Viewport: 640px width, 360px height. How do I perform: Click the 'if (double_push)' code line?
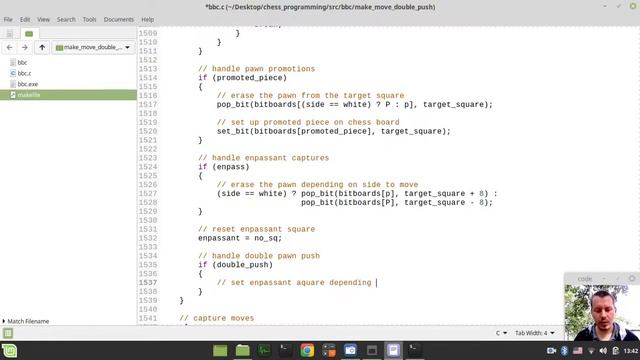tap(236, 265)
